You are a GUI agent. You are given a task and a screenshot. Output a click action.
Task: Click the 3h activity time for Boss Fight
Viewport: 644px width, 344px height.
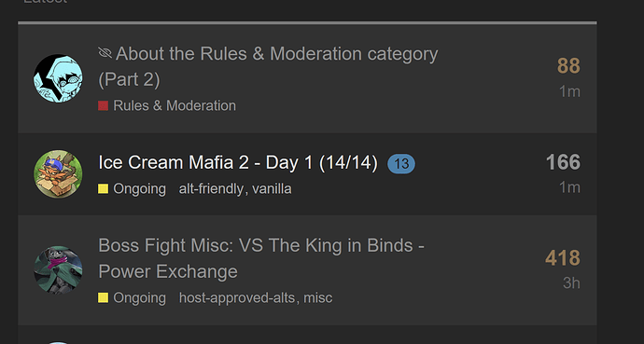coord(572,282)
